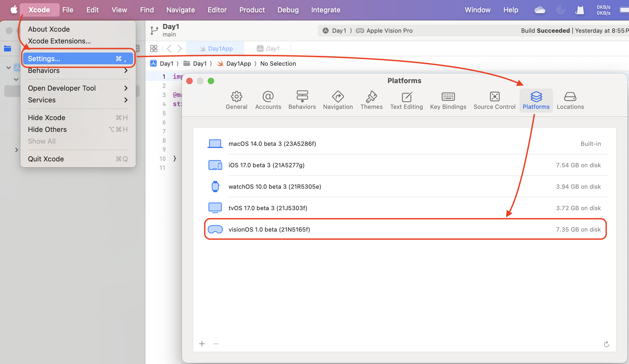The height and width of the screenshot is (364, 629).
Task: Open the Accounts settings pane
Action: coord(268,100)
